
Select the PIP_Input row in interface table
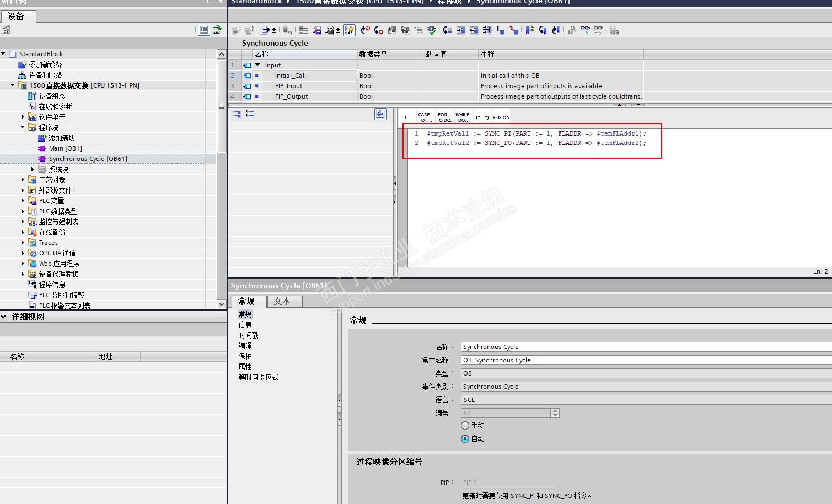click(436, 86)
